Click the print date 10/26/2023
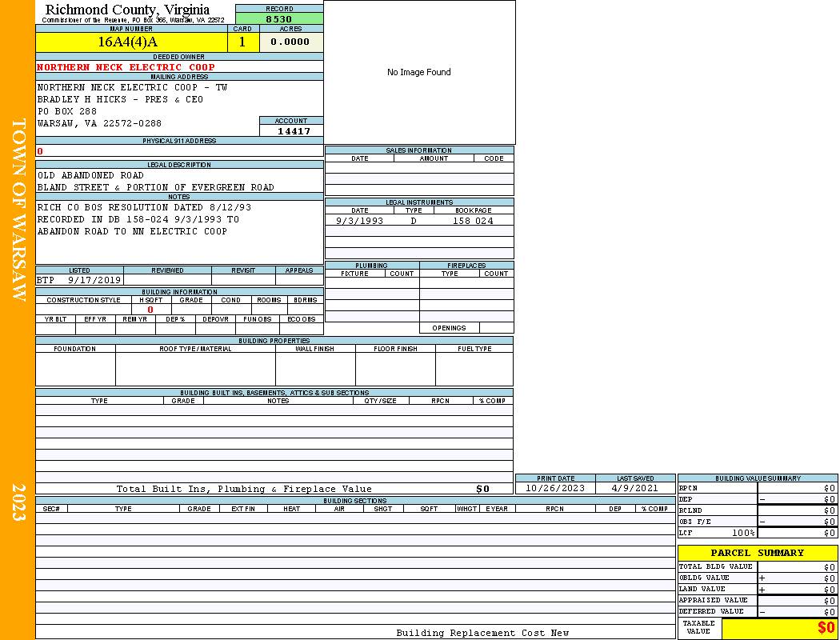Image resolution: width=840 pixels, height=640 pixels. tap(555, 488)
